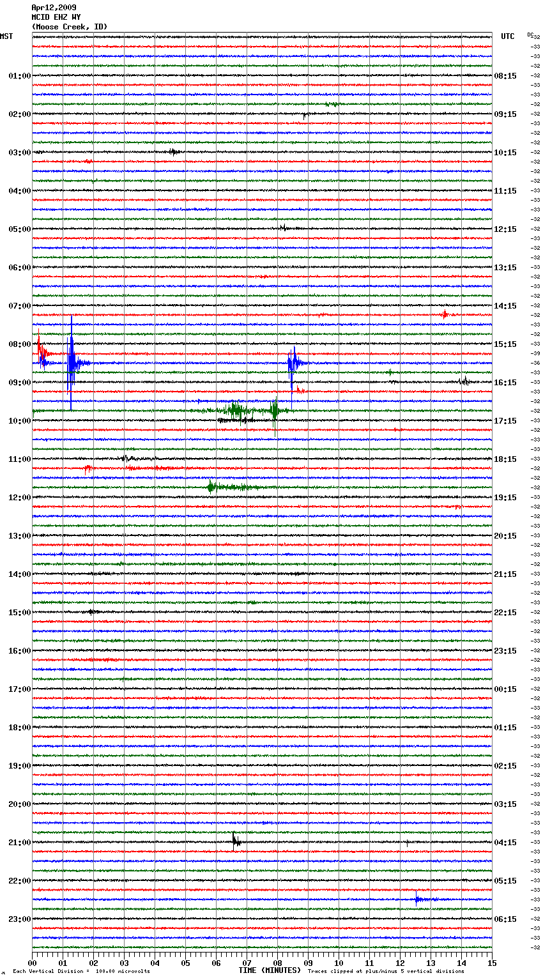Select the Each Vertical Division = 100.00 microvolts note
The image size is (543, 980).
point(81,971)
